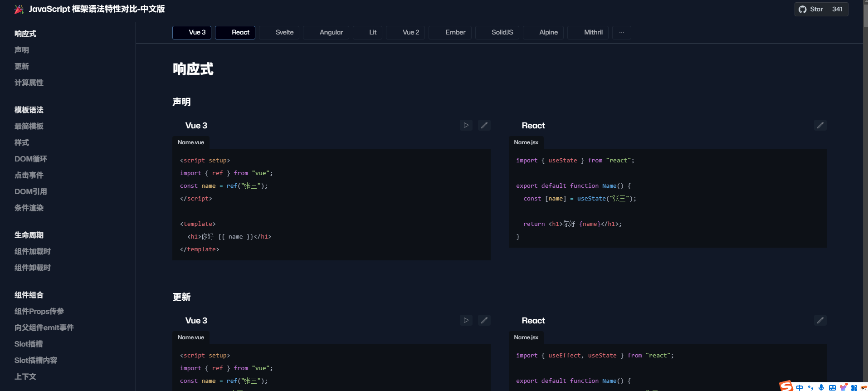The image size is (868, 391).
Task: Edit the React 声明 snippet via pencil icon
Action: tap(820, 125)
